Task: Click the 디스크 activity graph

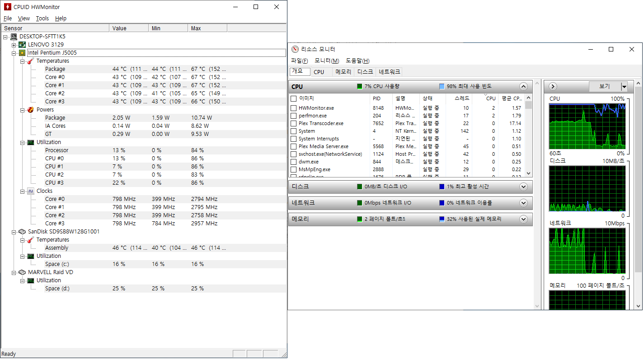Action: click(588, 188)
